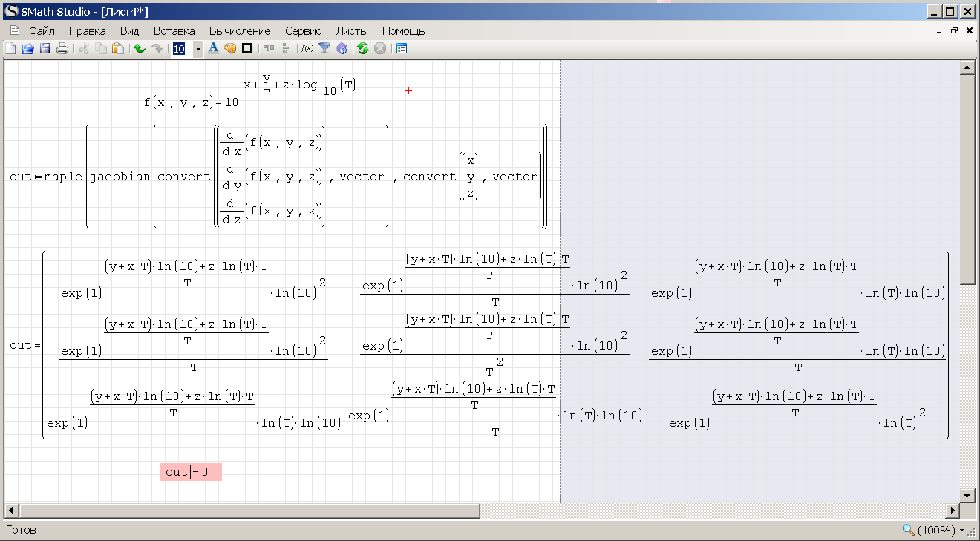Expand the font size dropdown
The height and width of the screenshot is (541, 980).
(x=197, y=49)
